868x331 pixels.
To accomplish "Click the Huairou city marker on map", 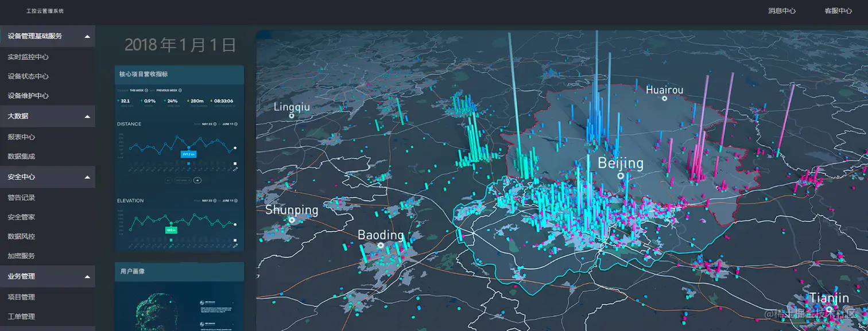I will tap(665, 99).
